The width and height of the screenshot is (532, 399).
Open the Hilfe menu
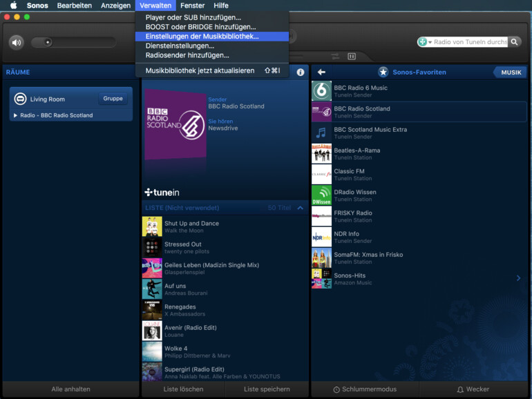221,6
